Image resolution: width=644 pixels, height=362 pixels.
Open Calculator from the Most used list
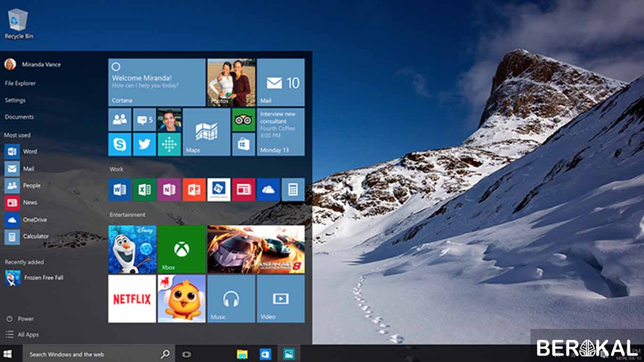26,236
